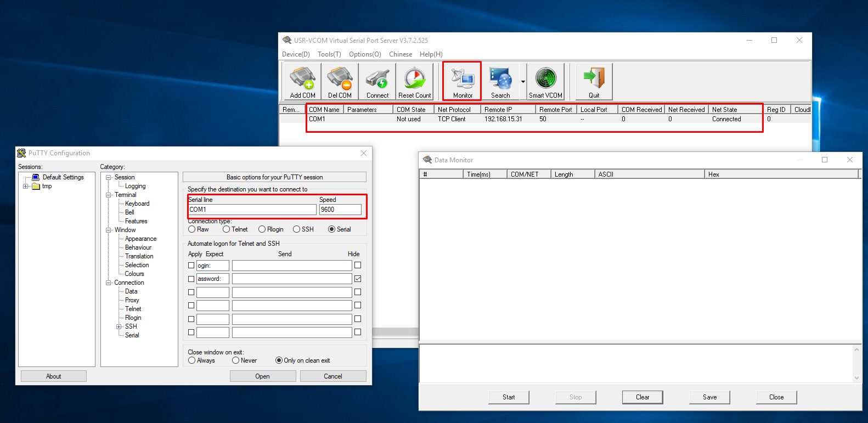868x423 pixels.
Task: Click Save in Data Monitor
Action: [709, 397]
